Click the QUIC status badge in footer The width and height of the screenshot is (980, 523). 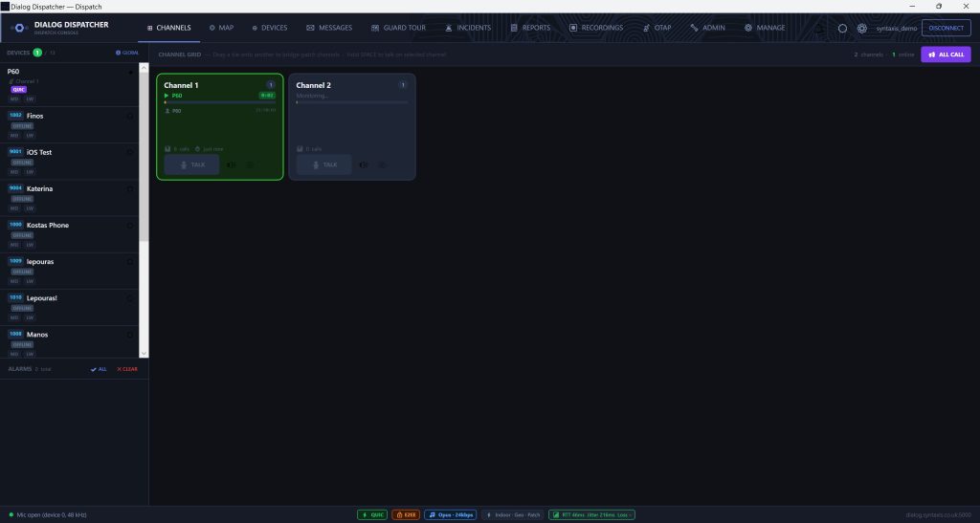pyautogui.click(x=372, y=515)
